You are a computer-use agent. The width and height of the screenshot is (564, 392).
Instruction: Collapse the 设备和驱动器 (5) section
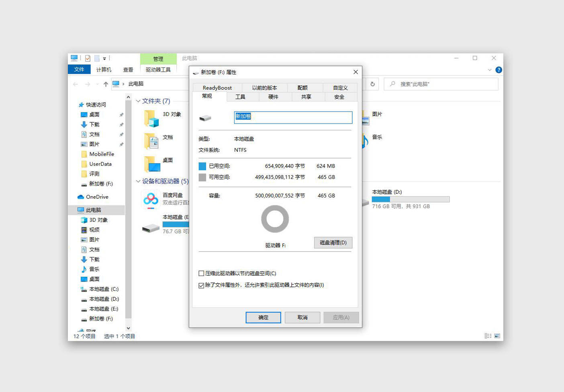click(138, 181)
